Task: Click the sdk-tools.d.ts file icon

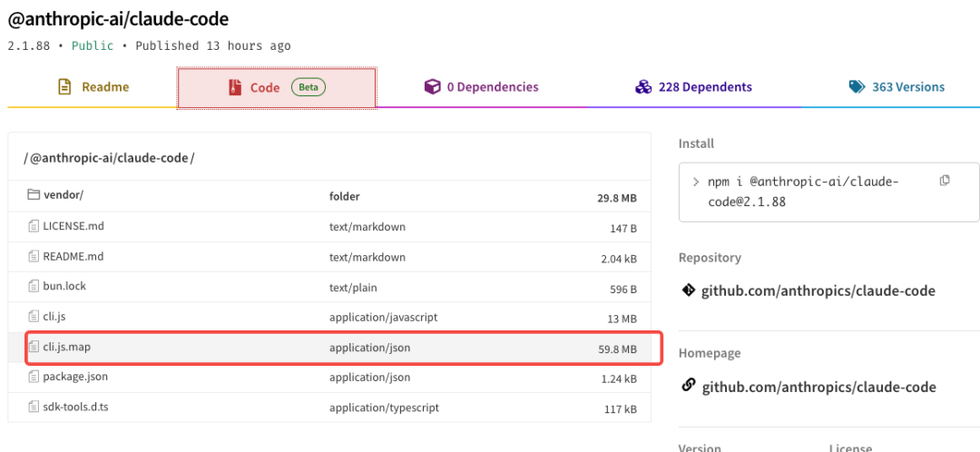Action: (x=34, y=407)
